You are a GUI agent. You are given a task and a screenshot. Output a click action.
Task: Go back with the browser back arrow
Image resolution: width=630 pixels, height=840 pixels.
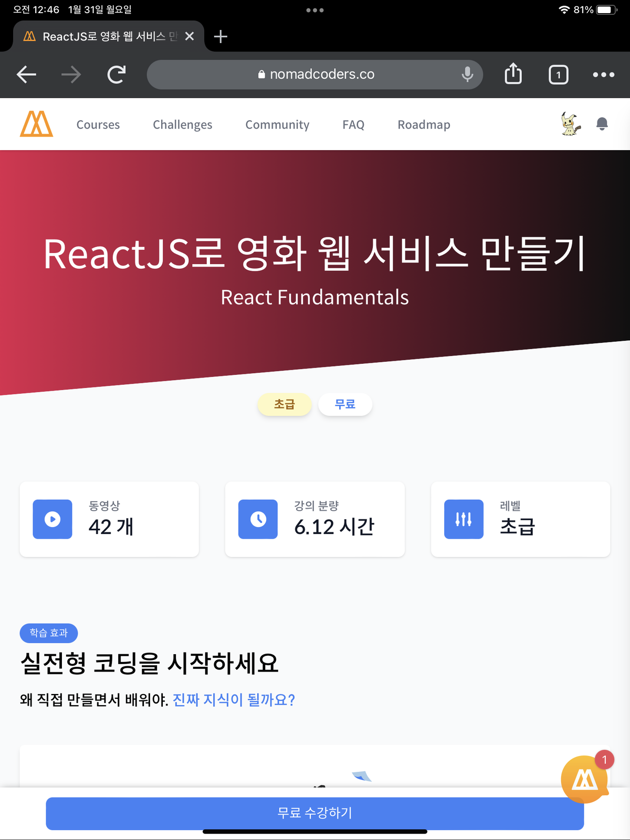26,75
